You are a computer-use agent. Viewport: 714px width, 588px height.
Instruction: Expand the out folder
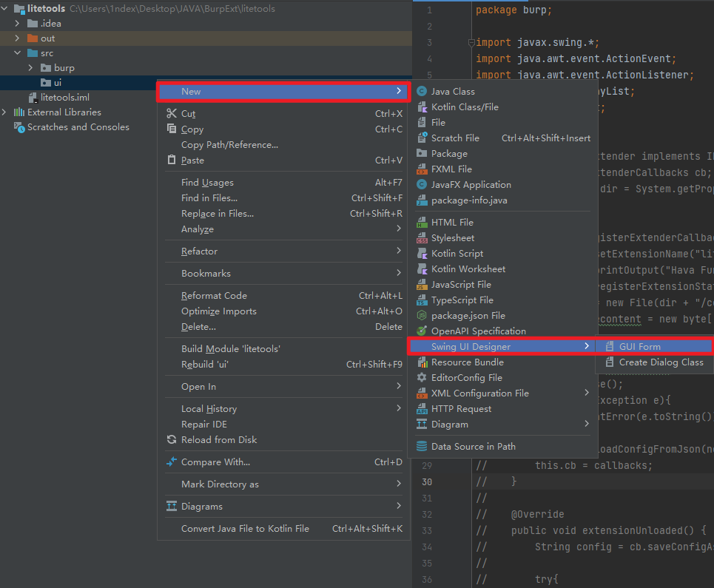(x=17, y=38)
